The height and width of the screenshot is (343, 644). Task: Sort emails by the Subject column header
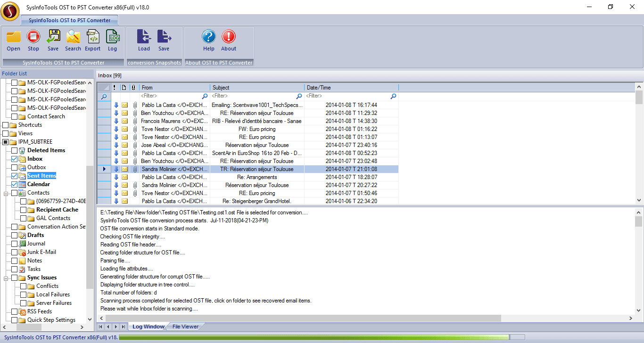pyautogui.click(x=257, y=88)
